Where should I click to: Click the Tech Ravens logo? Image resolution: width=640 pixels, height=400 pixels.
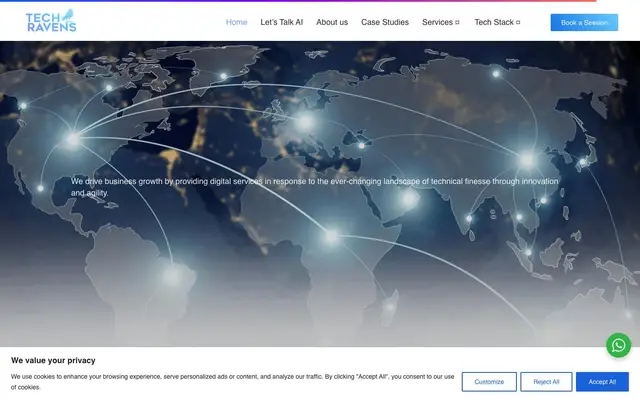(x=51, y=21)
